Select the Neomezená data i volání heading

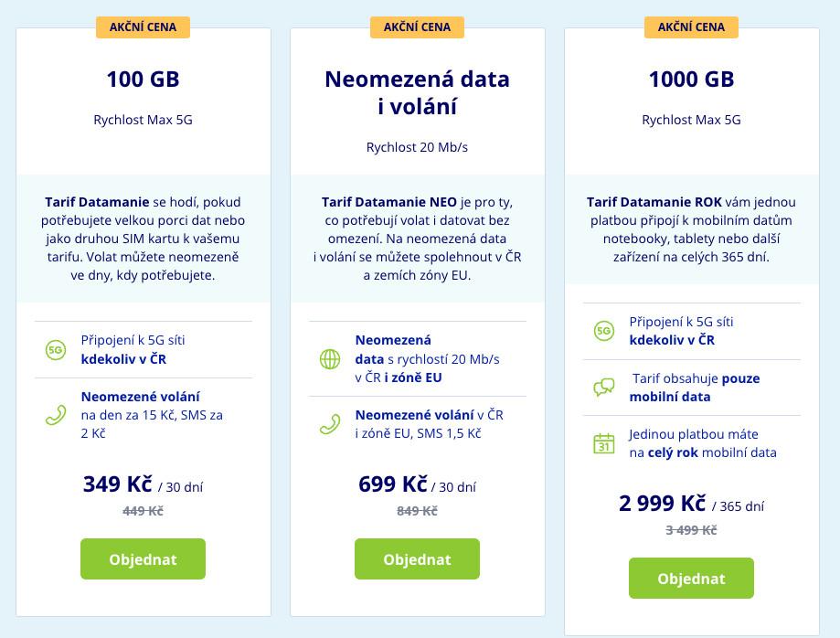(x=418, y=92)
